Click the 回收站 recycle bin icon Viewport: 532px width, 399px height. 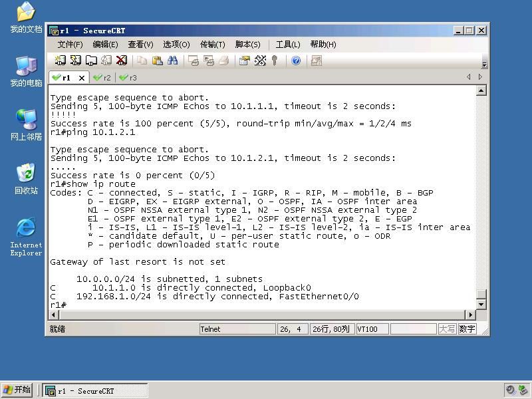click(x=26, y=179)
